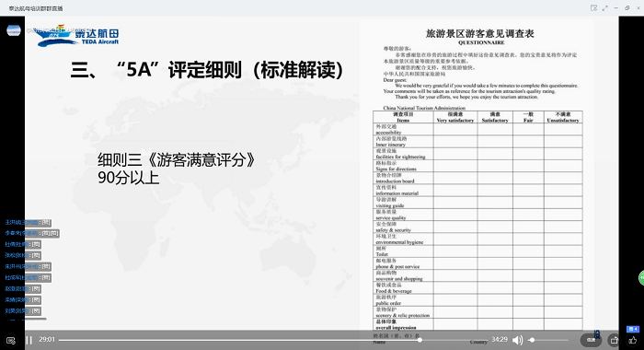This screenshot has height=350, width=644.
Task: Open the playback speed (倍速) button
Action: [591, 340]
